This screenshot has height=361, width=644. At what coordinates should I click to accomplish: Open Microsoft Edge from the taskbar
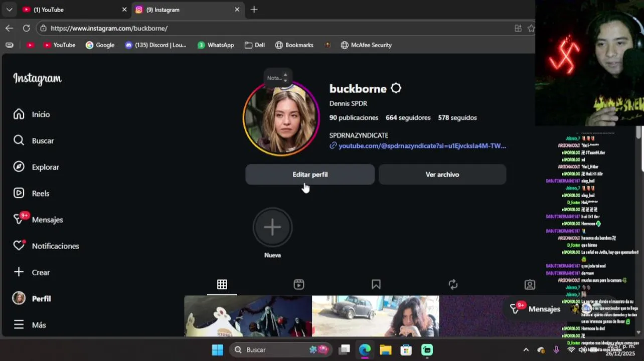coord(365,349)
